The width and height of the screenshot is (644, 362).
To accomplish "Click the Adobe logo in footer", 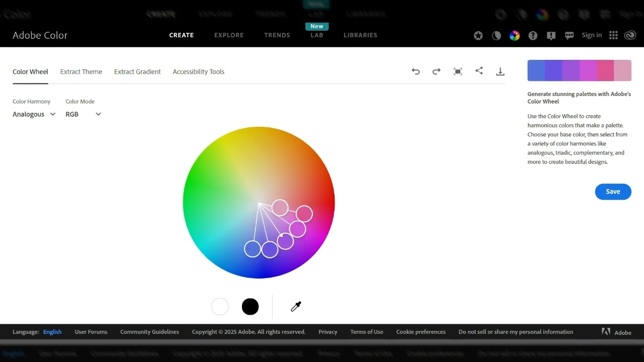I will (x=616, y=332).
